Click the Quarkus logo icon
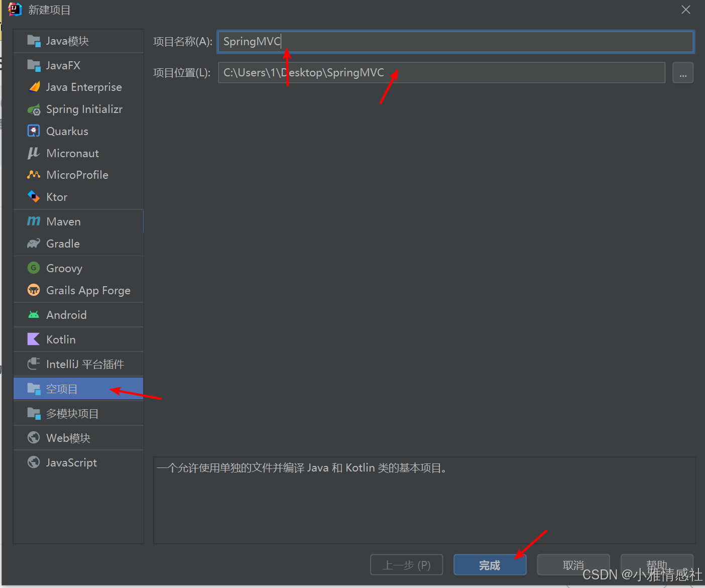The height and width of the screenshot is (588, 705). click(x=34, y=131)
